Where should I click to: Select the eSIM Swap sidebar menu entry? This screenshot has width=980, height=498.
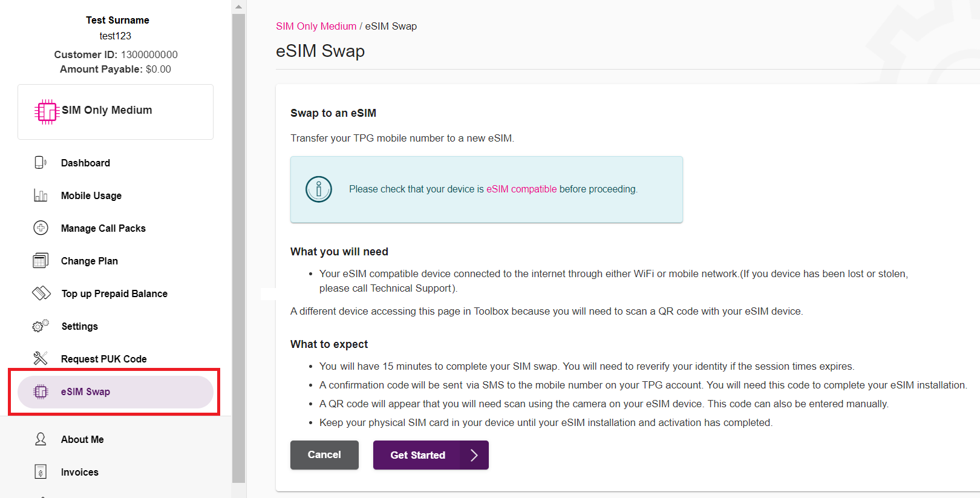[85, 392]
